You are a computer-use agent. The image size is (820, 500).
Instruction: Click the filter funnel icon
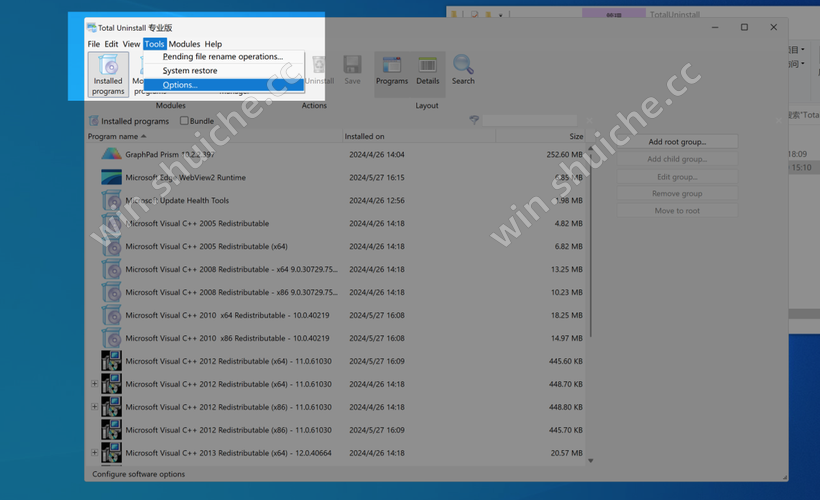[x=474, y=120]
